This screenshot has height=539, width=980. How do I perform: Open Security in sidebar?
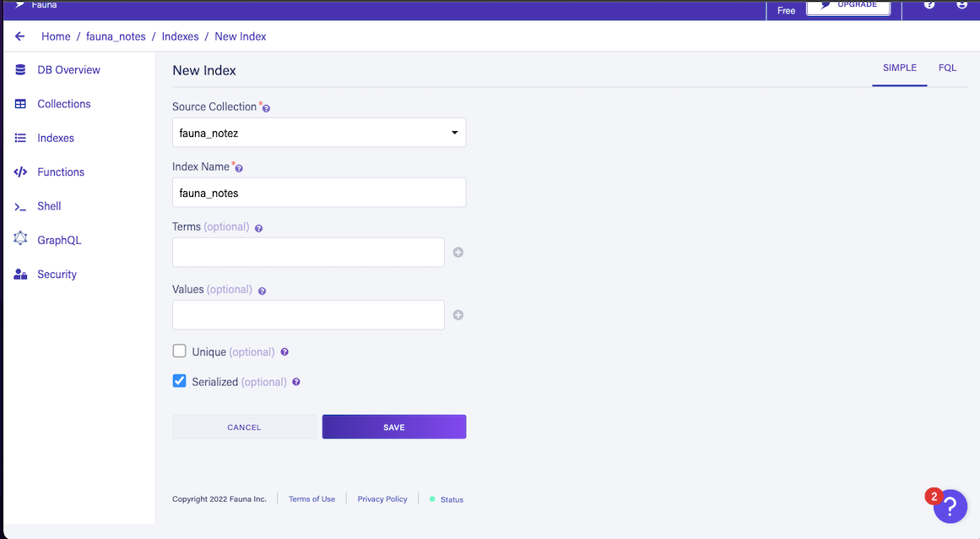pyautogui.click(x=57, y=275)
